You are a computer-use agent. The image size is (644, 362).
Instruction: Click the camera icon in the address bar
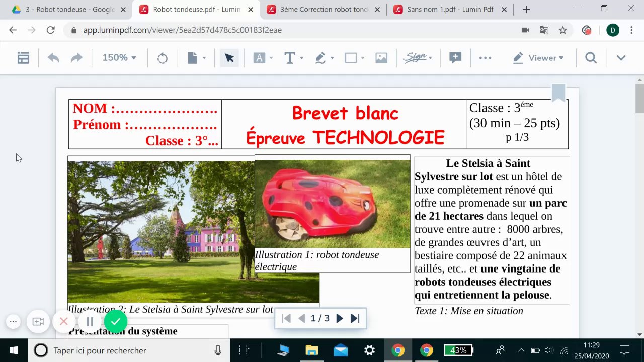[525, 30]
